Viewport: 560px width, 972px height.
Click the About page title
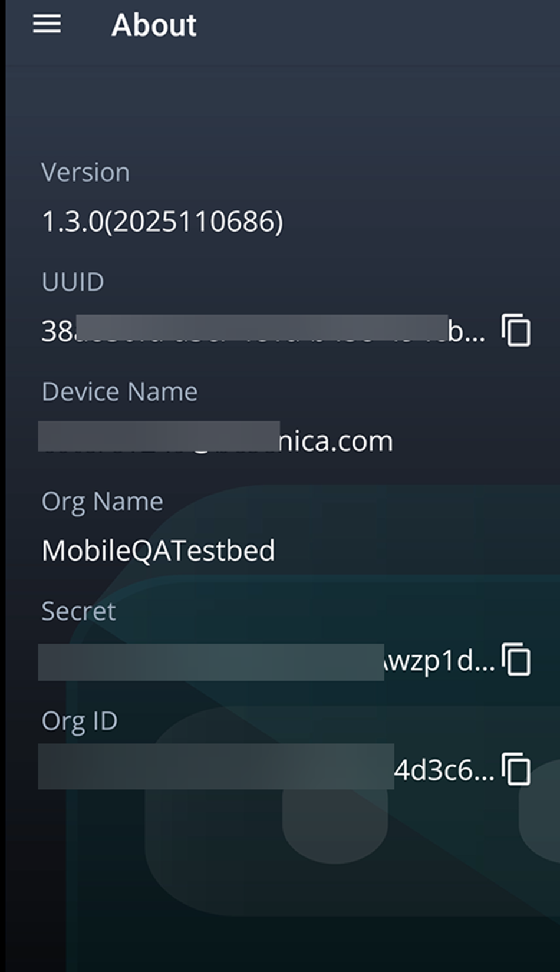click(154, 25)
